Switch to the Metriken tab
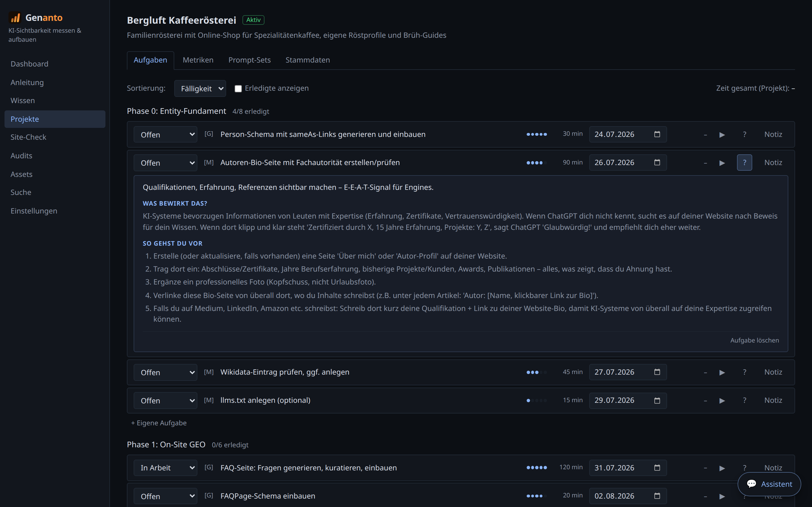 198,60
